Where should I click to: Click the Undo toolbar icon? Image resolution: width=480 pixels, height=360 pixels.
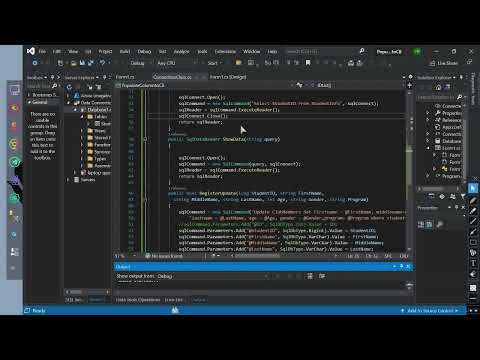click(x=102, y=63)
